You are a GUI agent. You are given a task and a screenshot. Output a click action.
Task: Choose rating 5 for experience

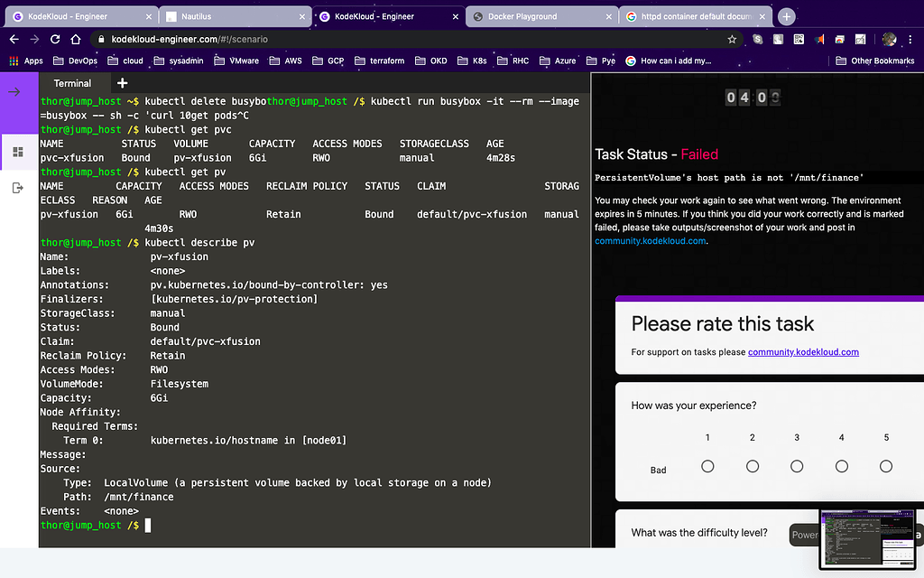[886, 466]
